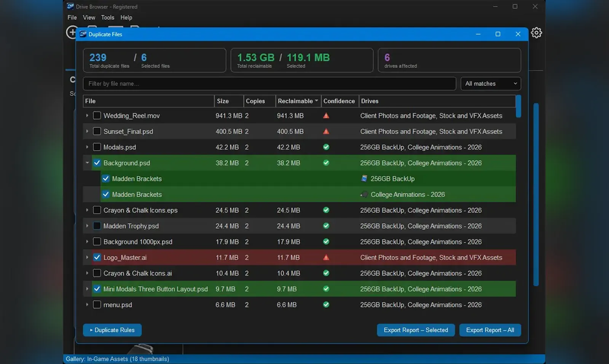609x364 pixels.
Task: Click the green check icon on menu.psd row
Action: 326,305
